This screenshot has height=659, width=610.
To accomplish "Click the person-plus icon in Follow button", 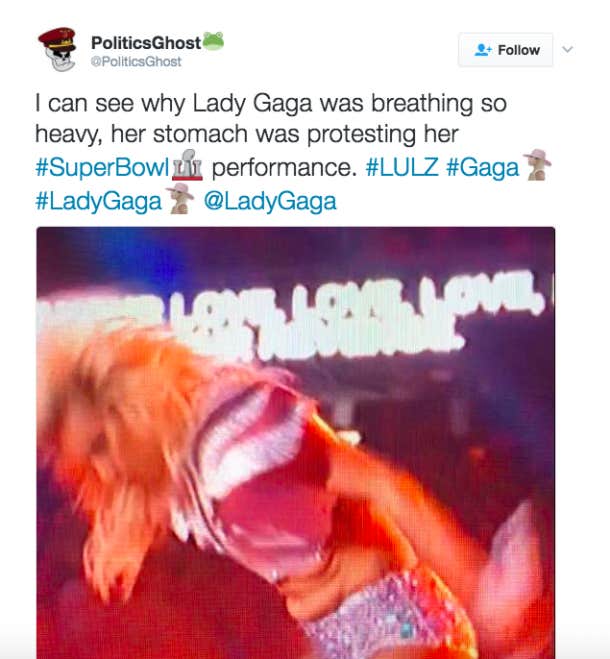I will 483,50.
